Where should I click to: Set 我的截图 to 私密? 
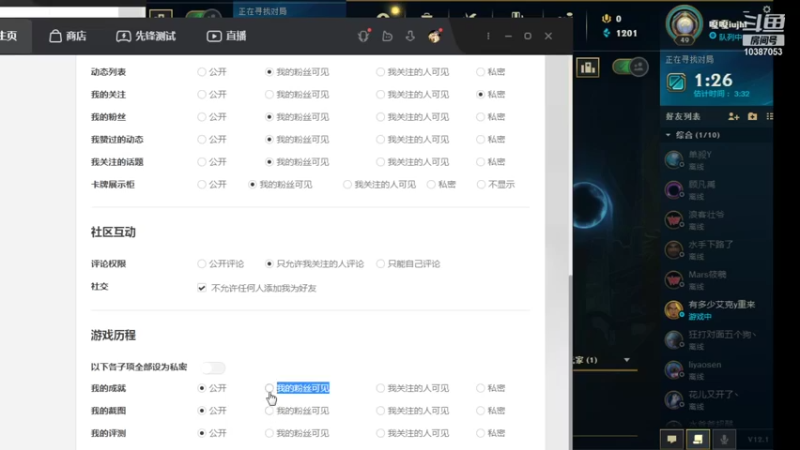(480, 411)
